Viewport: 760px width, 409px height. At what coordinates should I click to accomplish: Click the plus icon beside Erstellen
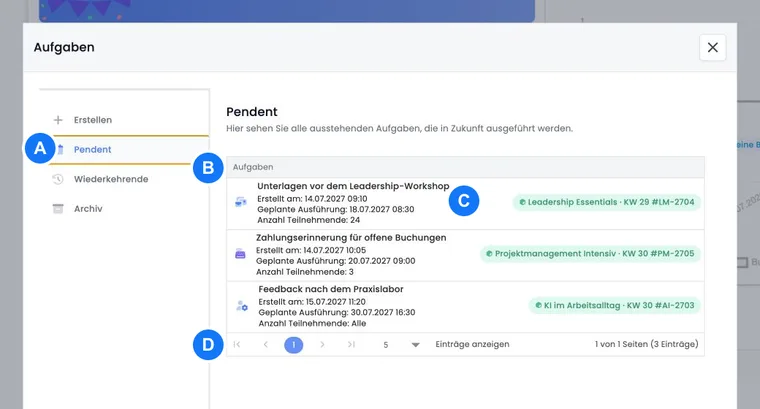[58, 120]
